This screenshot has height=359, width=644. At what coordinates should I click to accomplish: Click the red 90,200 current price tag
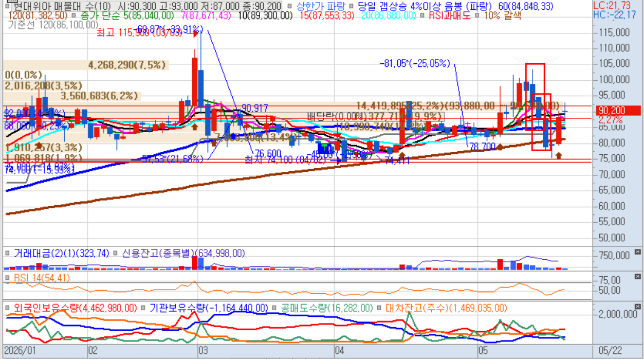[618, 110]
